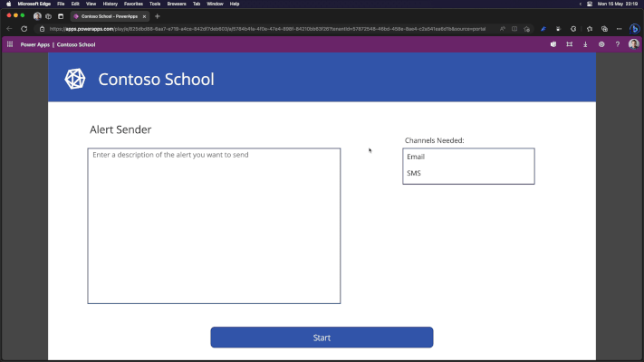Viewport: 644px width, 362px height.
Task: Open Edge profile avatar beside window controls
Action: pyautogui.click(x=37, y=16)
